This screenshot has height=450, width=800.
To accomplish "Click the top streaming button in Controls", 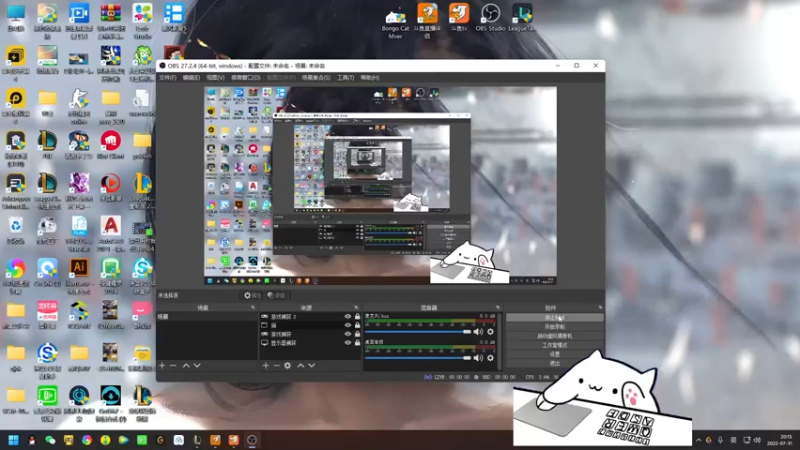I will click(x=555, y=317).
